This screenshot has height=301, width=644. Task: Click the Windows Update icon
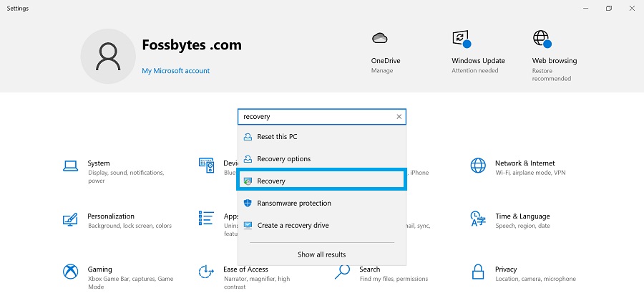461,39
